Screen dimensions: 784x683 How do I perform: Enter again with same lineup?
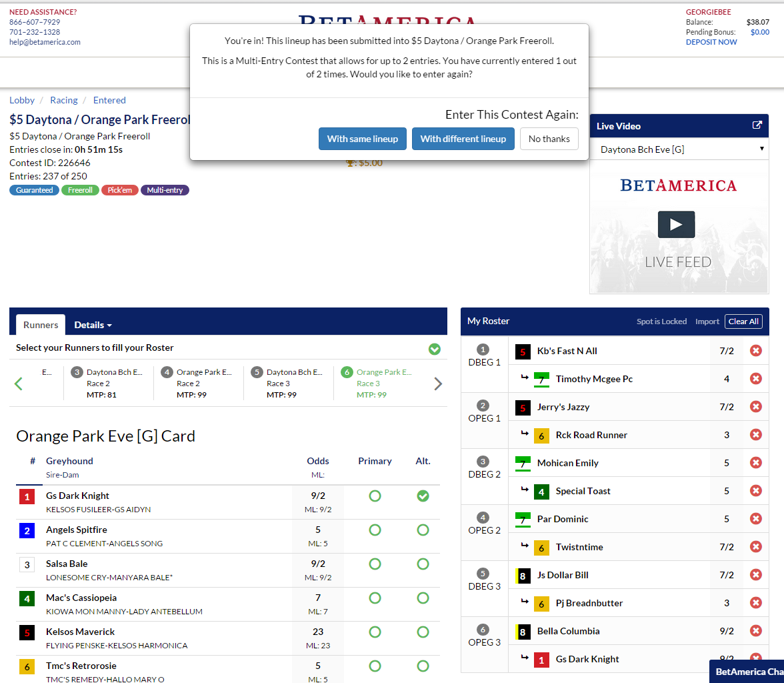(x=362, y=139)
